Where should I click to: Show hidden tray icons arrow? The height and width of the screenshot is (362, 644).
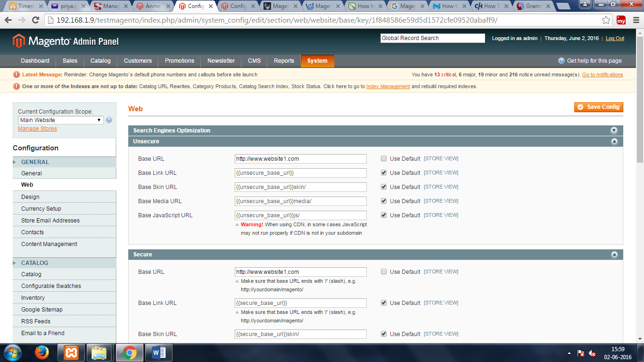click(570, 353)
